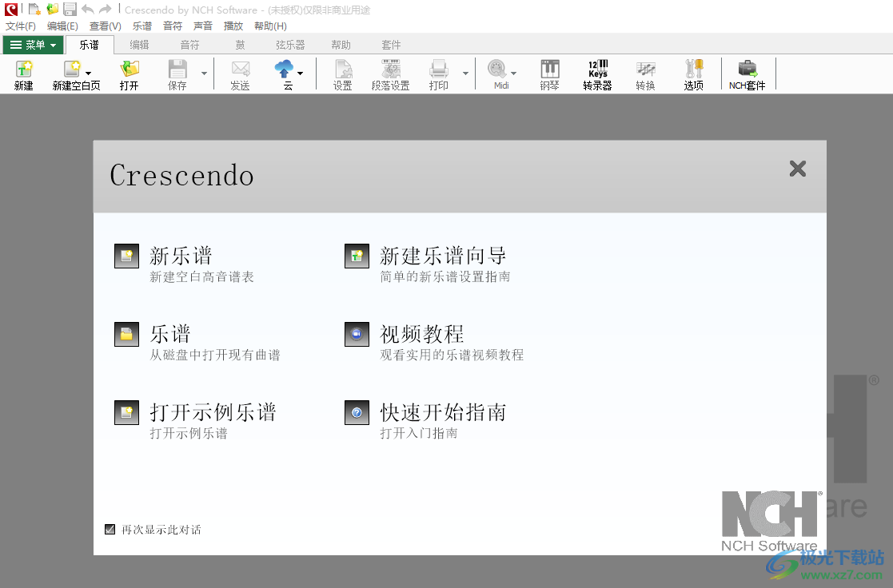The width and height of the screenshot is (893, 588).
Task: Launch the 12 Keys 转录器 transcriber
Action: click(x=597, y=74)
